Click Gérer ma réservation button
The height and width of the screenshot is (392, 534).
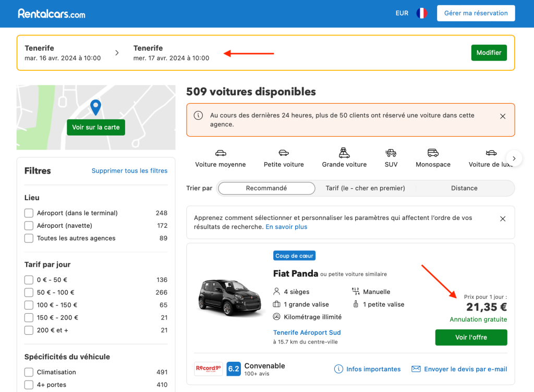pyautogui.click(x=476, y=13)
